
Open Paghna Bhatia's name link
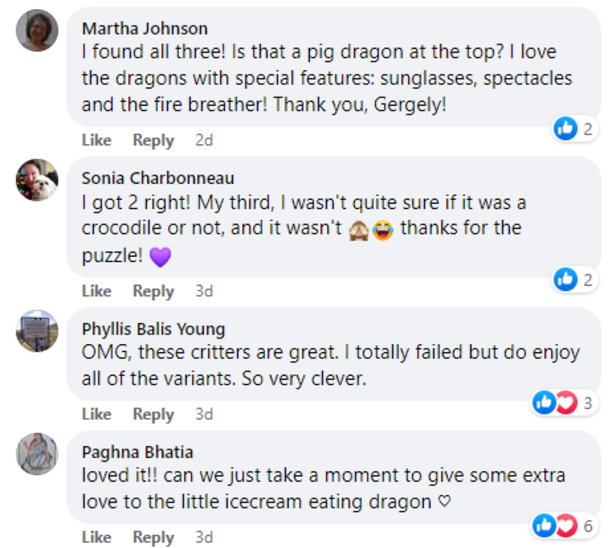137,452
